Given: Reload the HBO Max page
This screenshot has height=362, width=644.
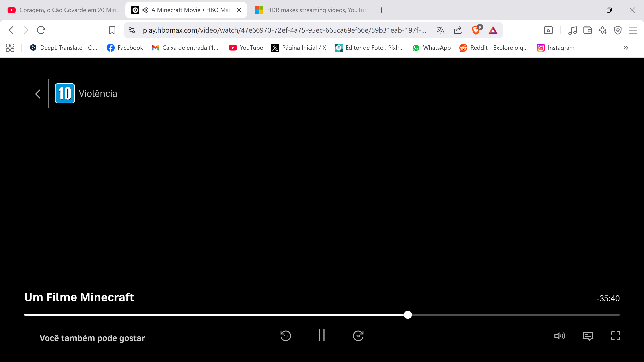Looking at the screenshot, I should (41, 30).
